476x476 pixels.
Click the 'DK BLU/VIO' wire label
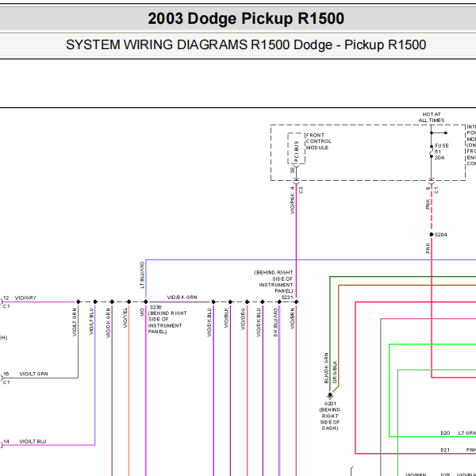pyautogui.click(x=275, y=322)
